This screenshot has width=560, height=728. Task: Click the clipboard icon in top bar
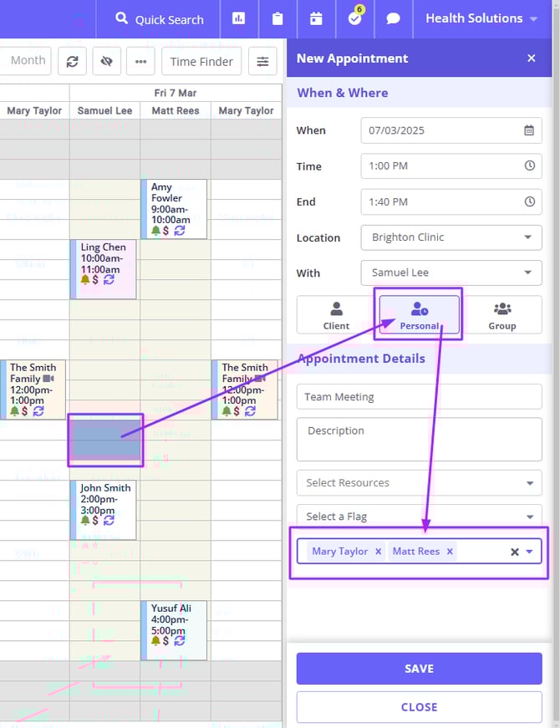tap(277, 18)
